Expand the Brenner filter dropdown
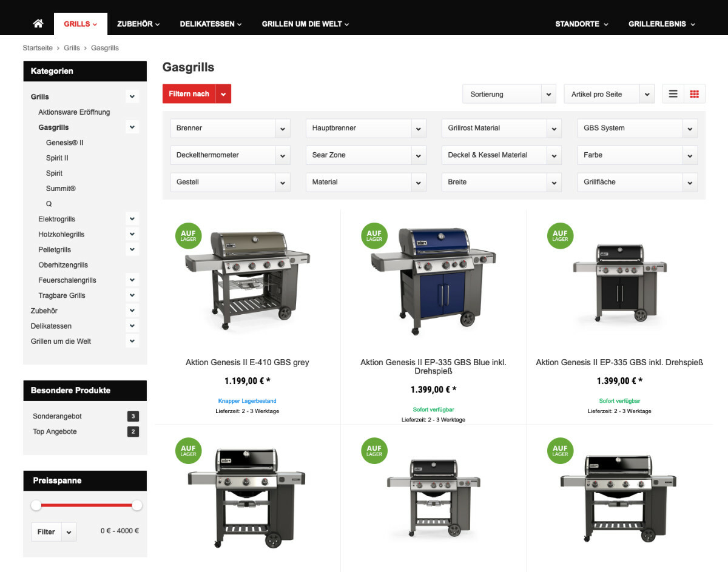The height and width of the screenshot is (572, 728). pos(230,128)
